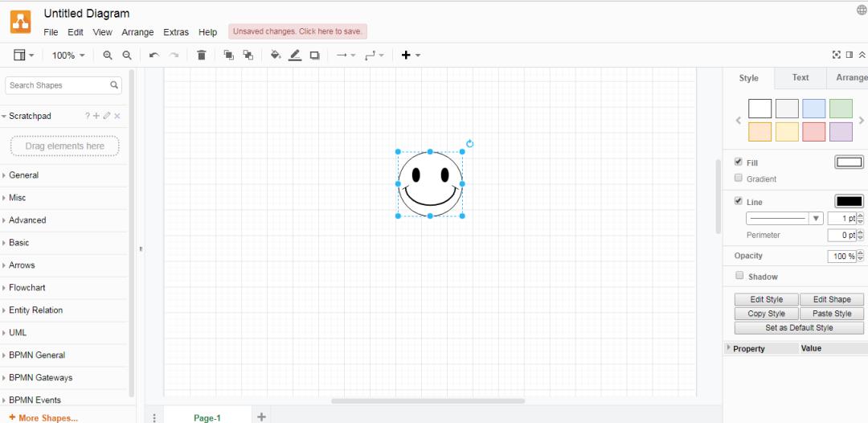
Task: Zoom in with the magnifier plus icon
Action: click(x=108, y=55)
